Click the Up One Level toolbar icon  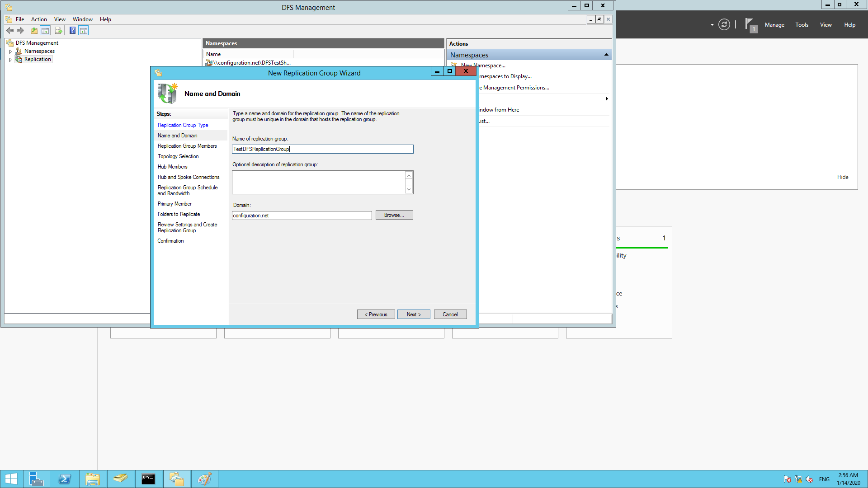(34, 31)
